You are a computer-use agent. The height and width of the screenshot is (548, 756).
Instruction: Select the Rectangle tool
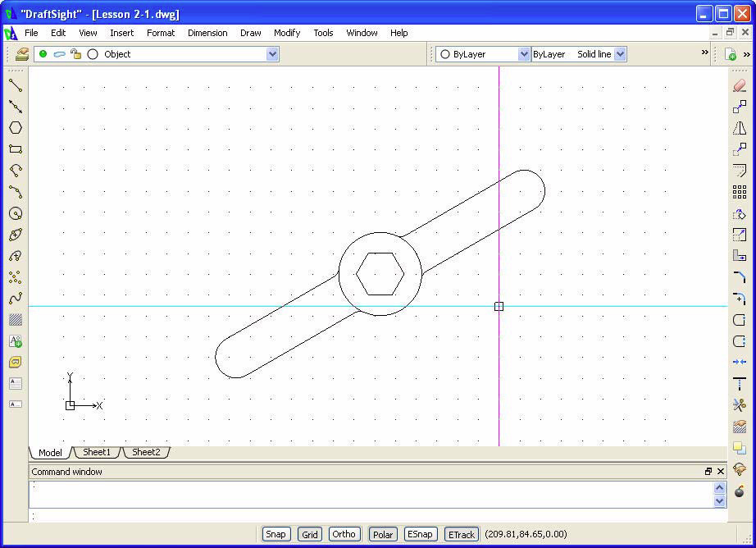point(16,149)
